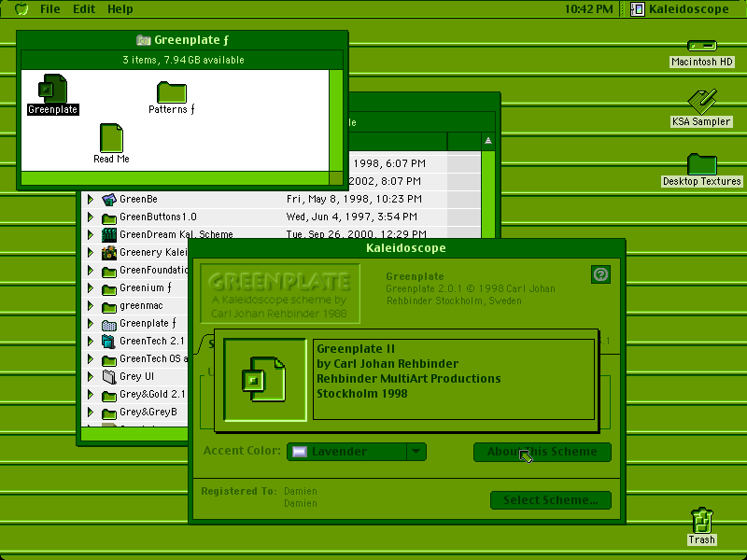The height and width of the screenshot is (560, 747).
Task: Select the GreenTech 2.1 row icon
Action: (109, 342)
